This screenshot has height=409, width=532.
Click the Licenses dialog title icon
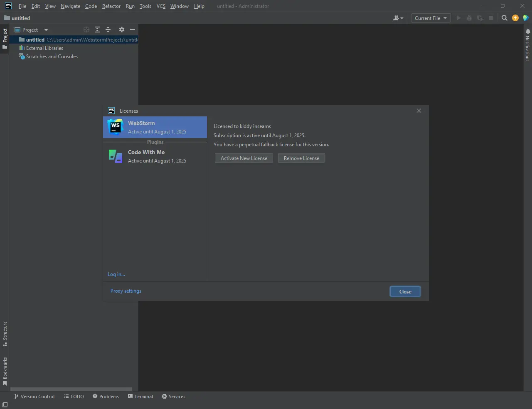point(111,111)
